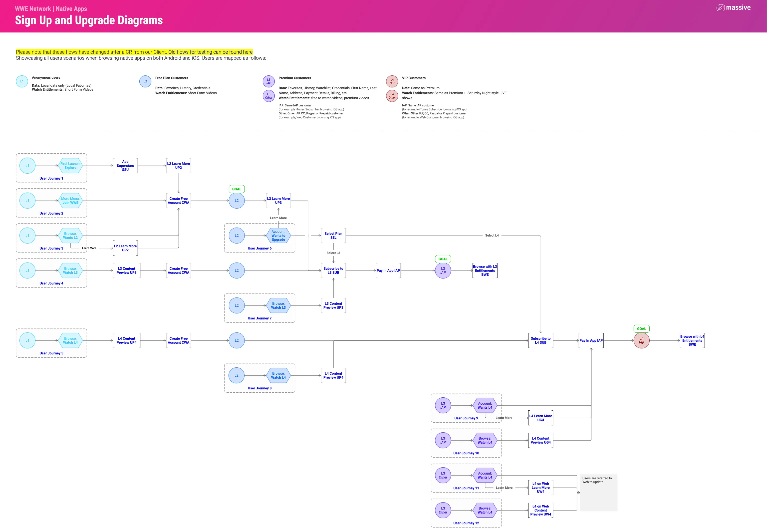Click the 'WWE Network | Native Apps' heading
The image size is (767, 532).
click(51, 9)
